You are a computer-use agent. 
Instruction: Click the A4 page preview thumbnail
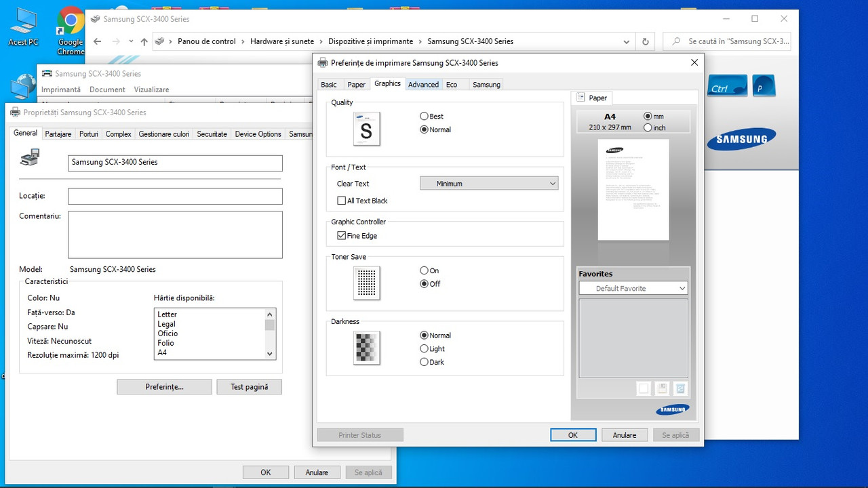point(633,190)
